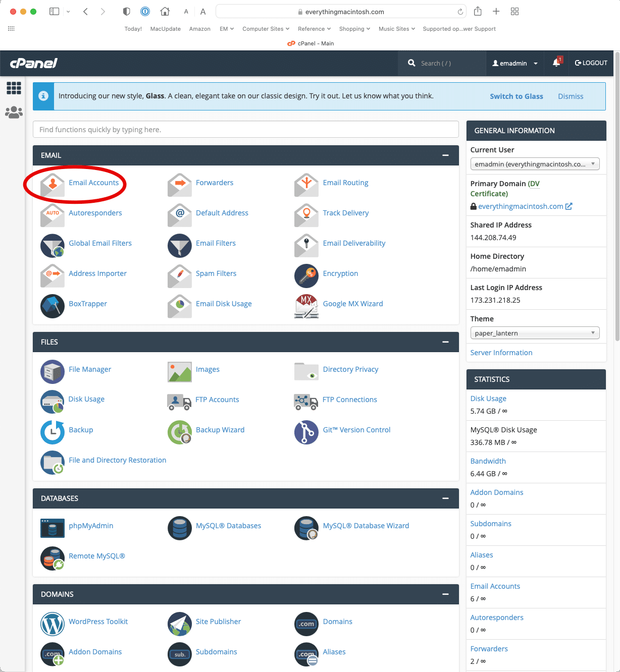Focus the Find functions quickly field
The width and height of the screenshot is (620, 672).
[246, 130]
